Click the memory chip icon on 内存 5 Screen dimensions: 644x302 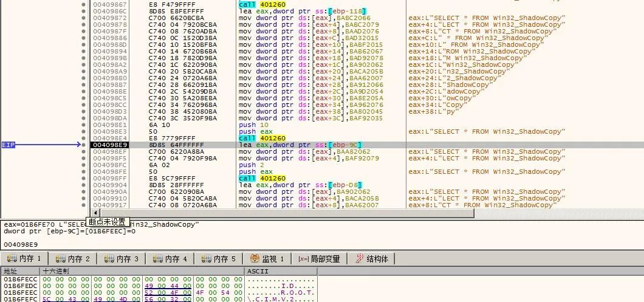[x=207, y=259]
